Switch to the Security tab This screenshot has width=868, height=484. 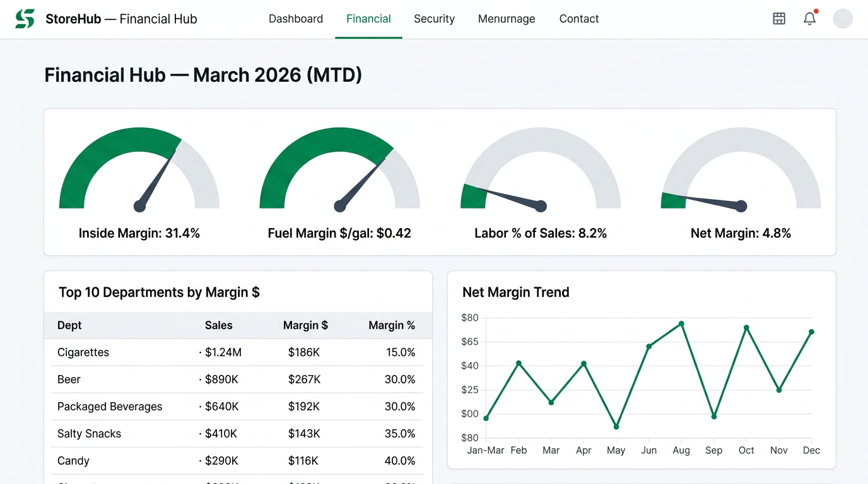click(434, 19)
